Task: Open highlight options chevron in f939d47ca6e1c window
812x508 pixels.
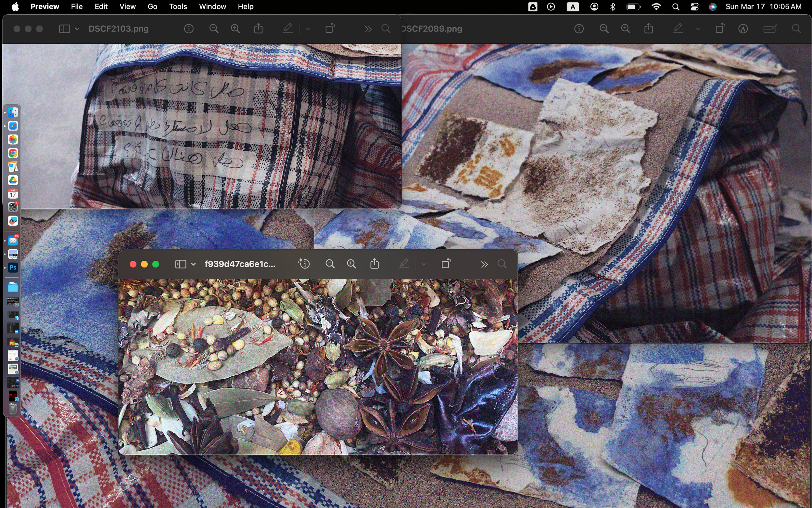Action: tap(424, 264)
